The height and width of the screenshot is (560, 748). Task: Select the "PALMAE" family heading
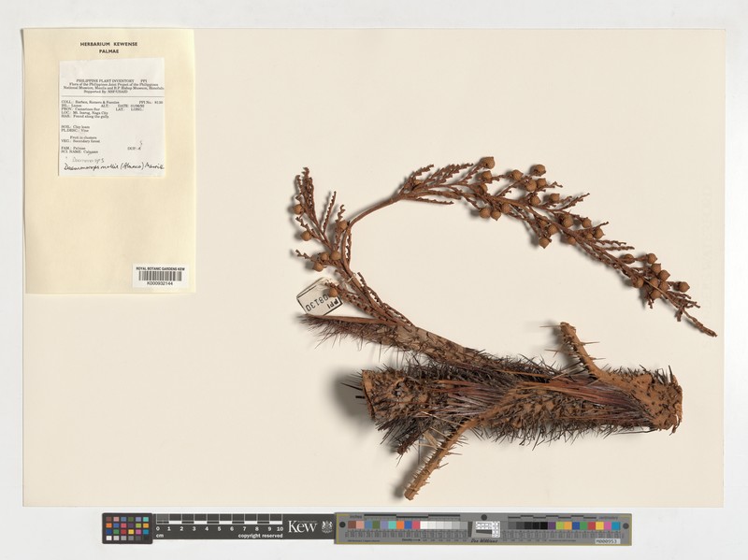click(x=108, y=51)
